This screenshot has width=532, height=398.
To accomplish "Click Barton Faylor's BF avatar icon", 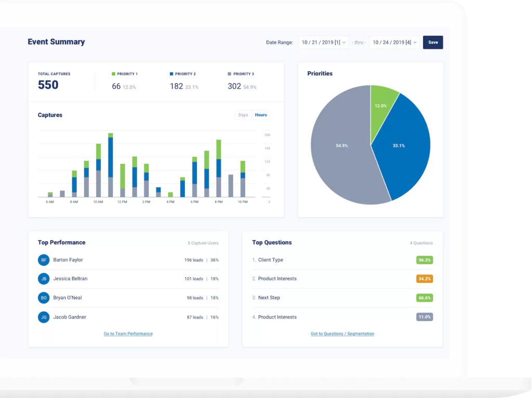I will [x=44, y=259].
